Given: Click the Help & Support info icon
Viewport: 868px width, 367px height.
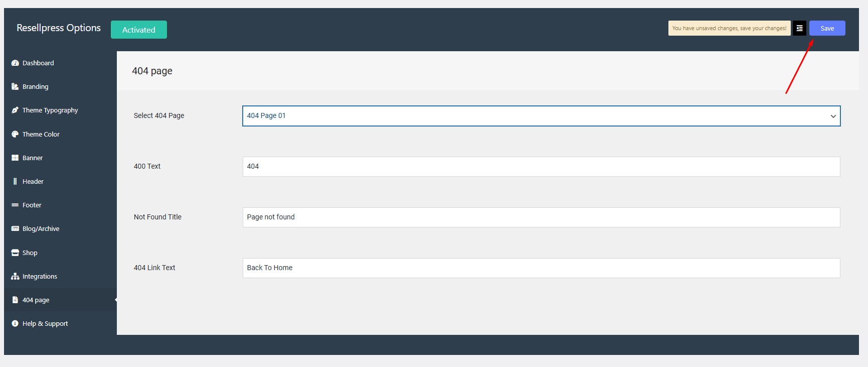Looking at the screenshot, I should coord(15,324).
